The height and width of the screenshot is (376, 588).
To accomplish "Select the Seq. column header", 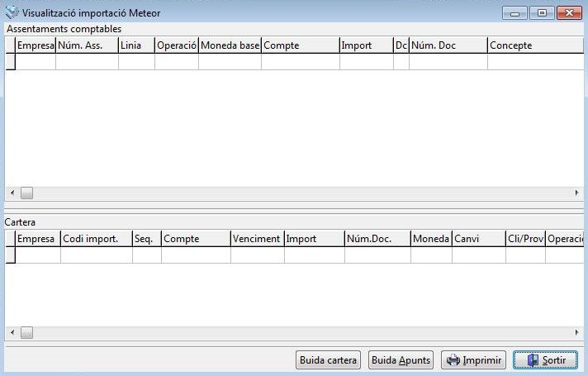I will tap(147, 239).
